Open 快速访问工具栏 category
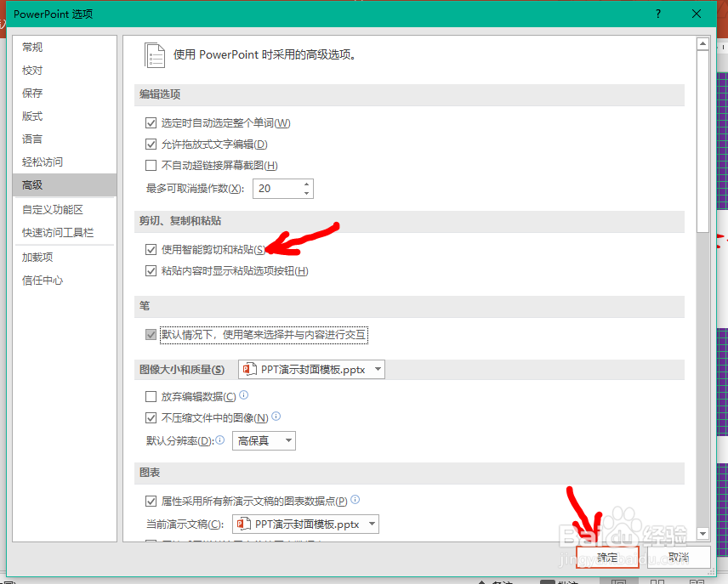This screenshot has height=584, width=728. point(65,233)
